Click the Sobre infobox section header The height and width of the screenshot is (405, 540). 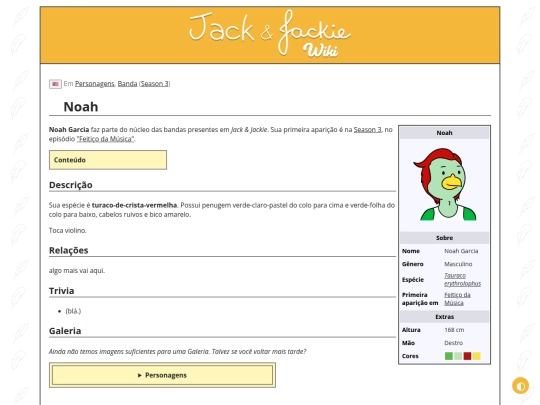[x=444, y=238]
